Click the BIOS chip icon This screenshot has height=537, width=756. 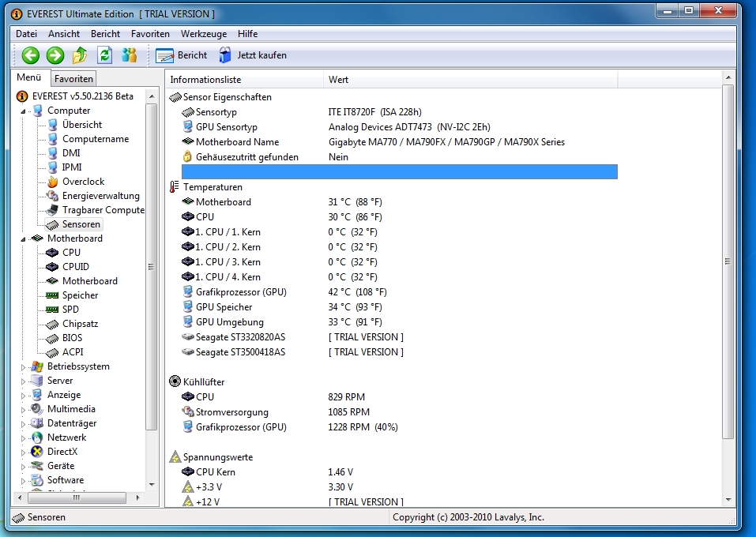(x=52, y=338)
